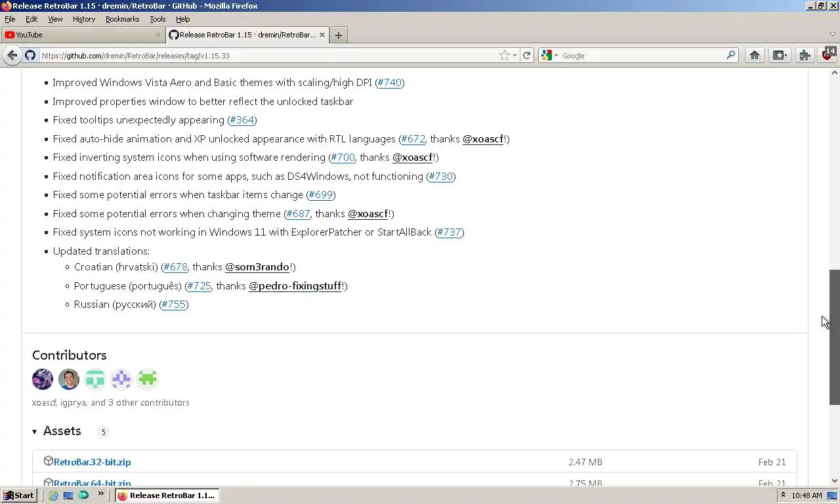This screenshot has height=504, width=840.
Task: Expand hidden tray icons arrow
Action: coord(783,495)
